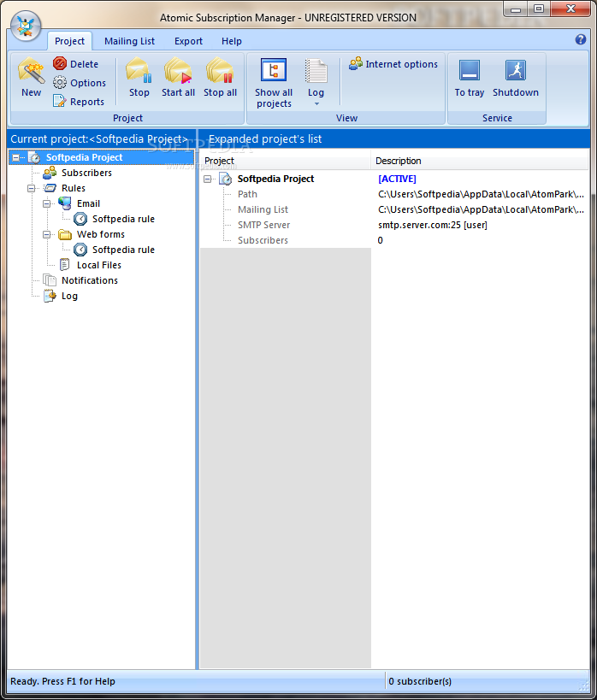Close the Atomic Subscription Manager window
Screen dimensions: 597x700
[570, 9]
